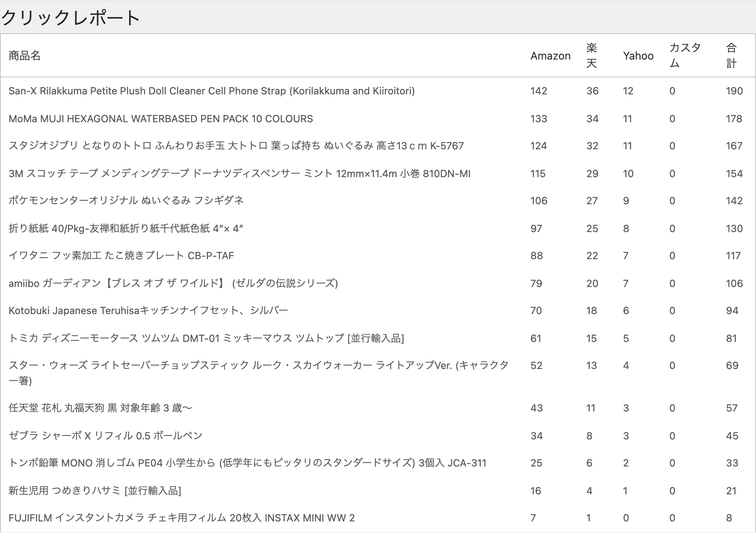Select the トンボ鉛筆 MONO 消しゴム product name
The width and height of the screenshot is (756, 533).
(247, 463)
